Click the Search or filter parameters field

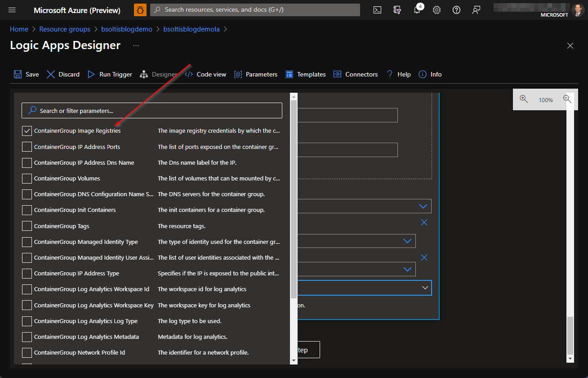pos(152,110)
